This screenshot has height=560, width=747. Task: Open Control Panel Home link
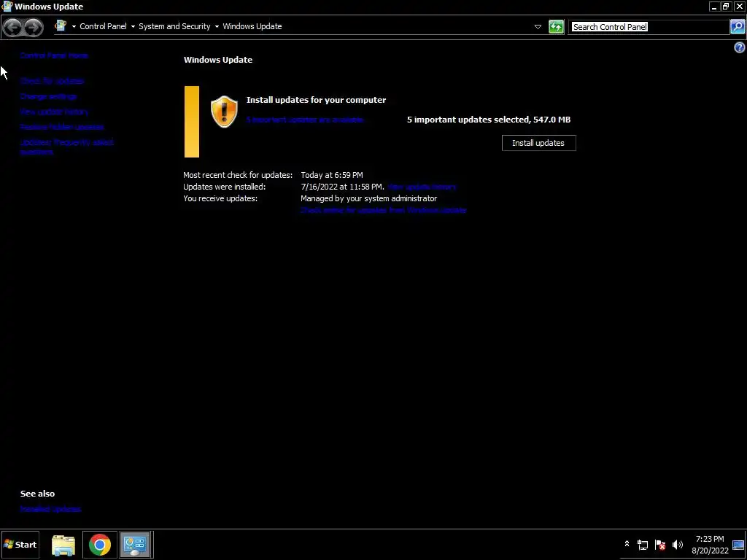[54, 55]
